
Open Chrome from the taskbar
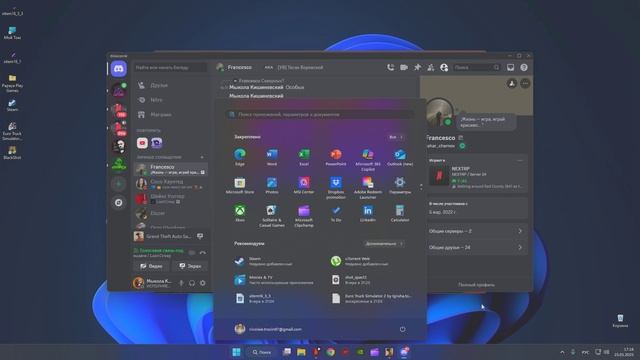point(331,352)
